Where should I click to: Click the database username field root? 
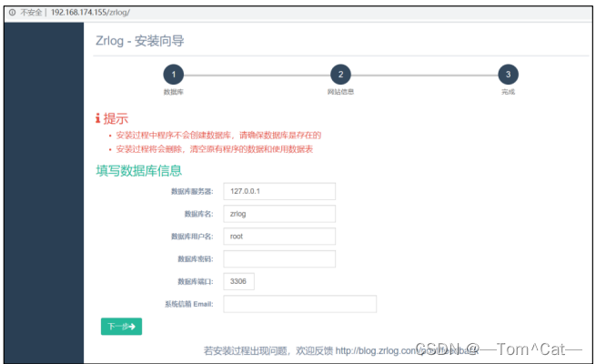[279, 237]
